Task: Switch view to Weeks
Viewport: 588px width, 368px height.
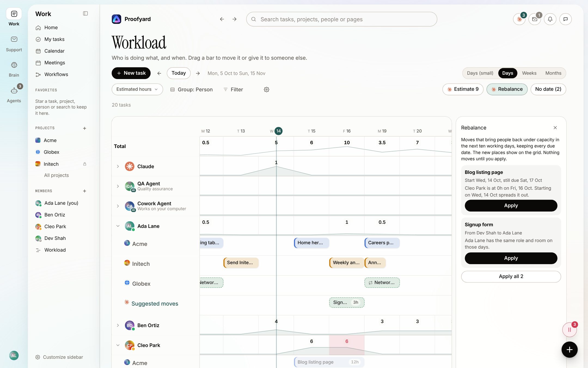Action: pyautogui.click(x=529, y=73)
